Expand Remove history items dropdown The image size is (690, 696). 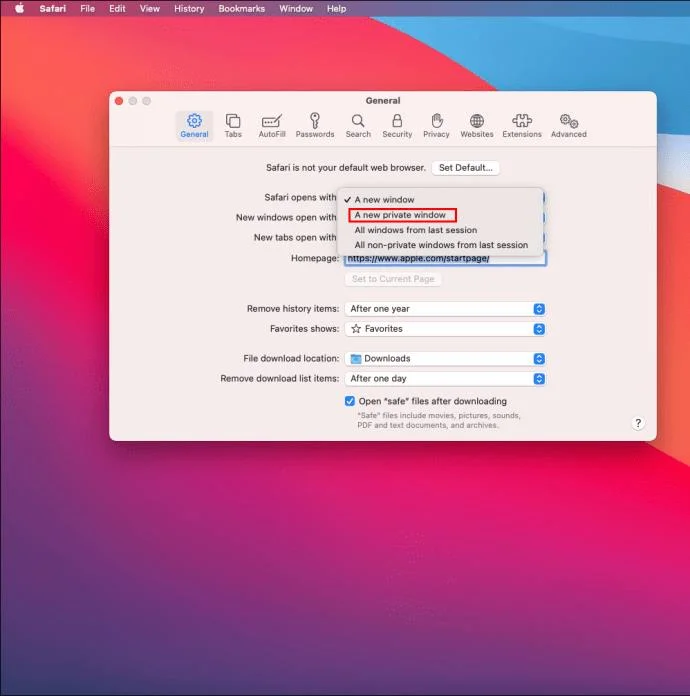click(445, 309)
